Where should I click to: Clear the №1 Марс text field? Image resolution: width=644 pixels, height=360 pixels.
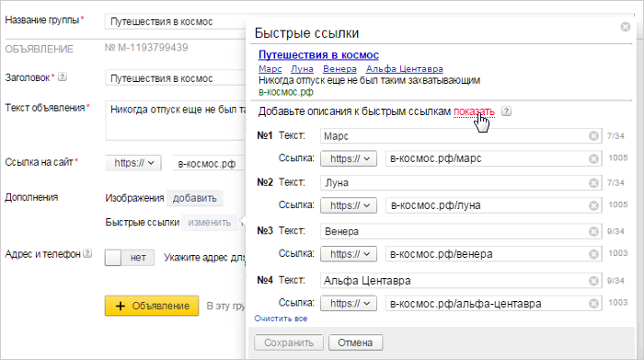[593, 135]
